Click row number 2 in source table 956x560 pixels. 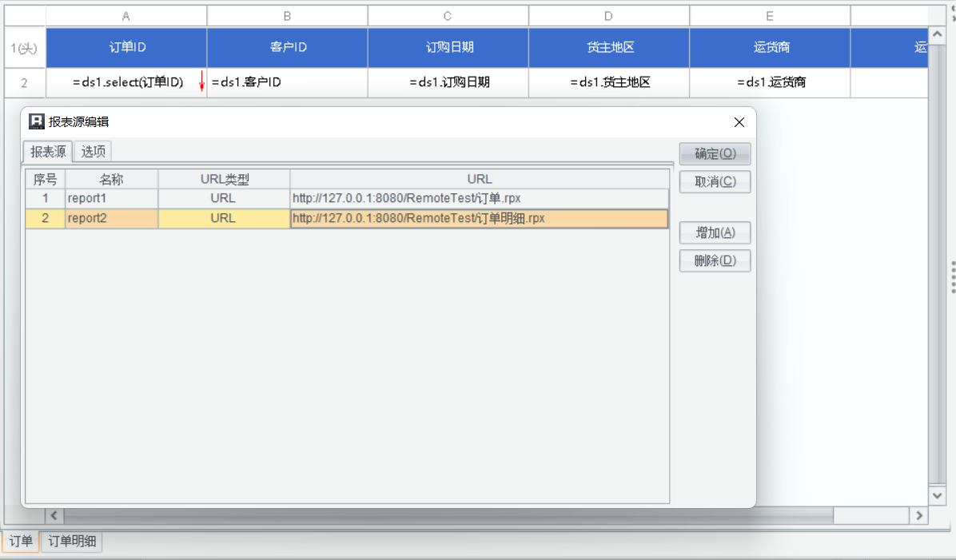(x=45, y=218)
